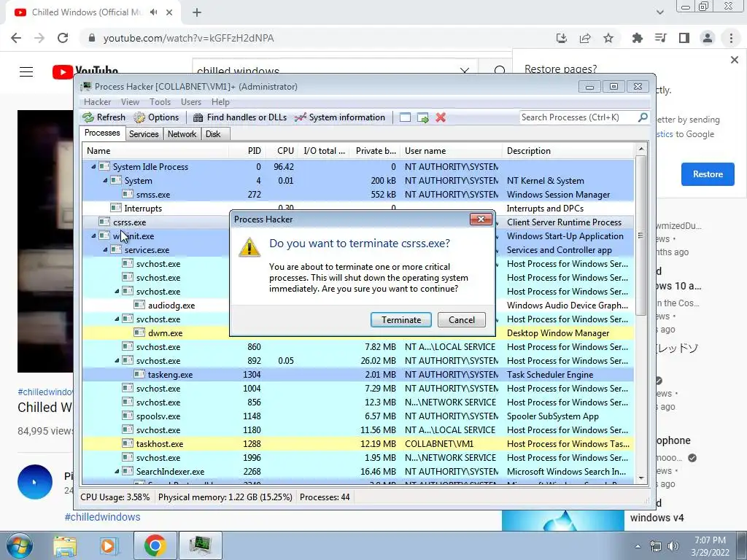
Task: Click the Search Processes input field
Action: (578, 117)
